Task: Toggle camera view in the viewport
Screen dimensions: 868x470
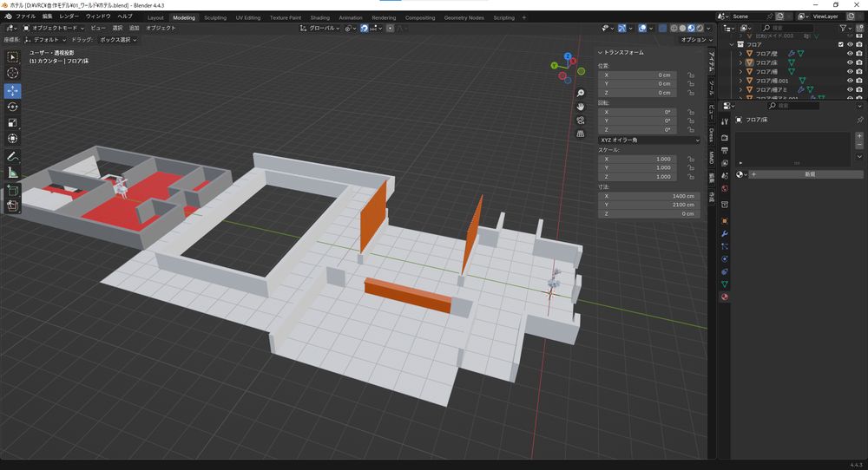Action: tap(581, 120)
